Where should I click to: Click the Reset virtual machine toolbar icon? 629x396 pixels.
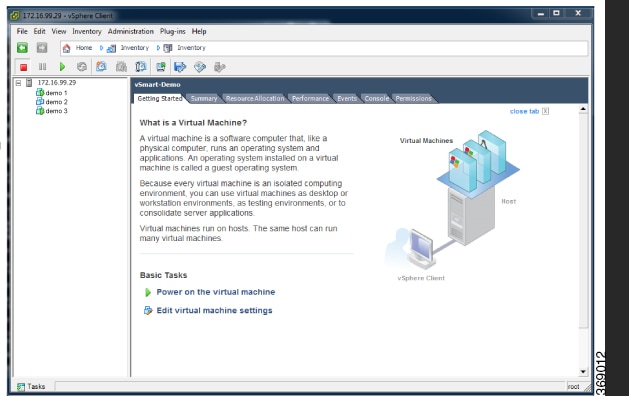click(82, 67)
